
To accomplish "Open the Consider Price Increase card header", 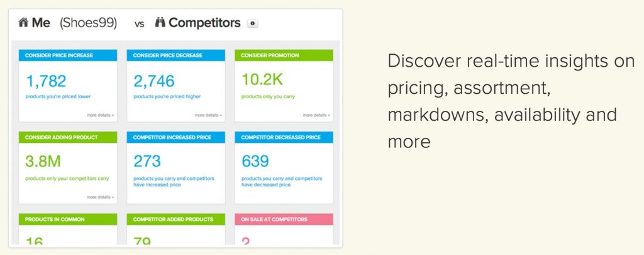I will coord(68,55).
